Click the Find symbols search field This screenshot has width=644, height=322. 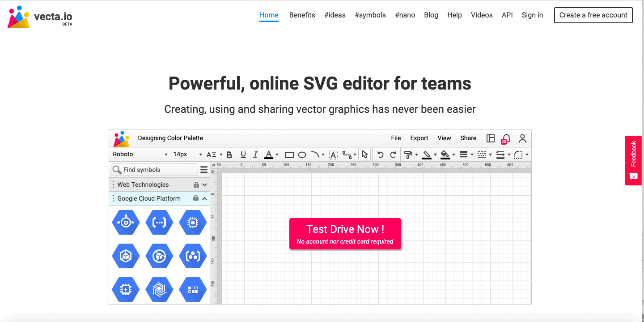(x=154, y=170)
